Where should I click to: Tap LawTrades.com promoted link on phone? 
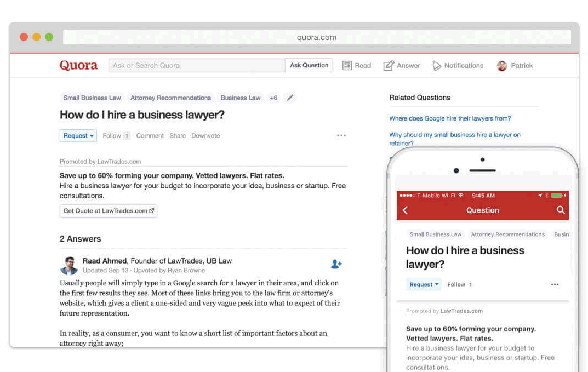point(461,311)
